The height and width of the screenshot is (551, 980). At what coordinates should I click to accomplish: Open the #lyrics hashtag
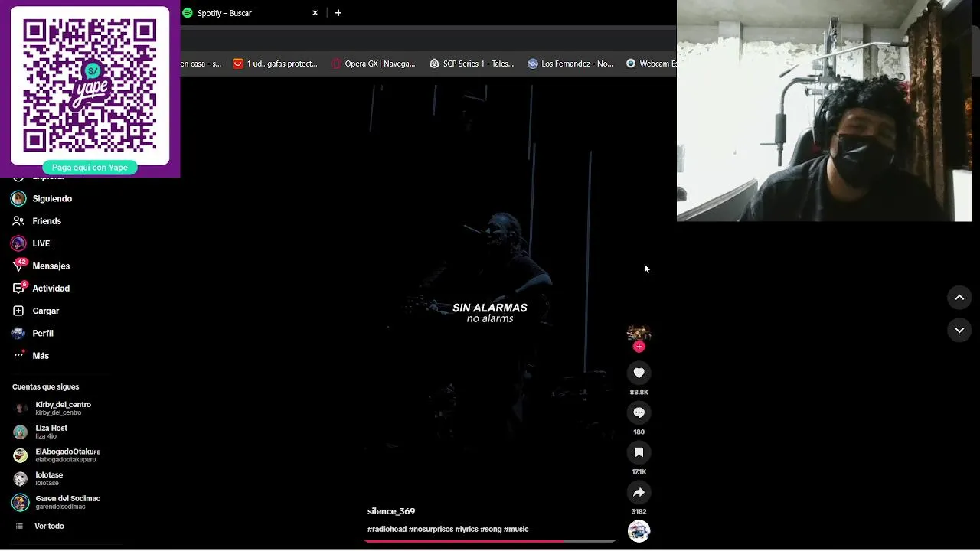[466, 530]
